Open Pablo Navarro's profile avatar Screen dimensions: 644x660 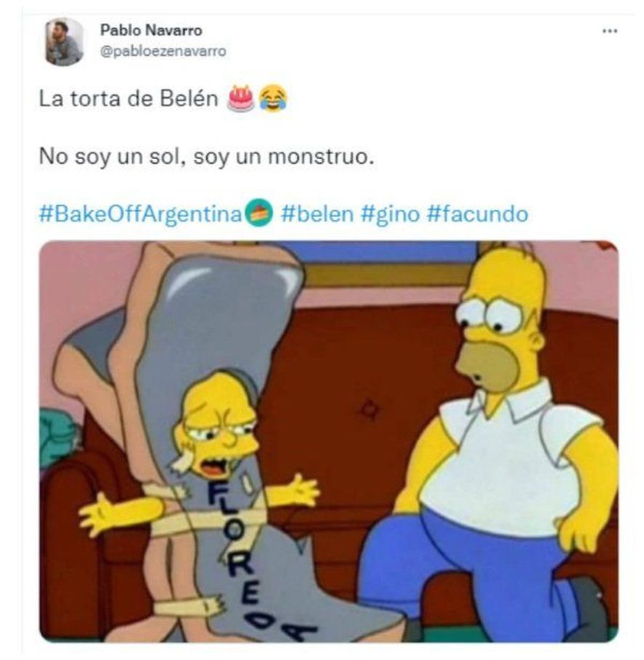click(x=64, y=41)
